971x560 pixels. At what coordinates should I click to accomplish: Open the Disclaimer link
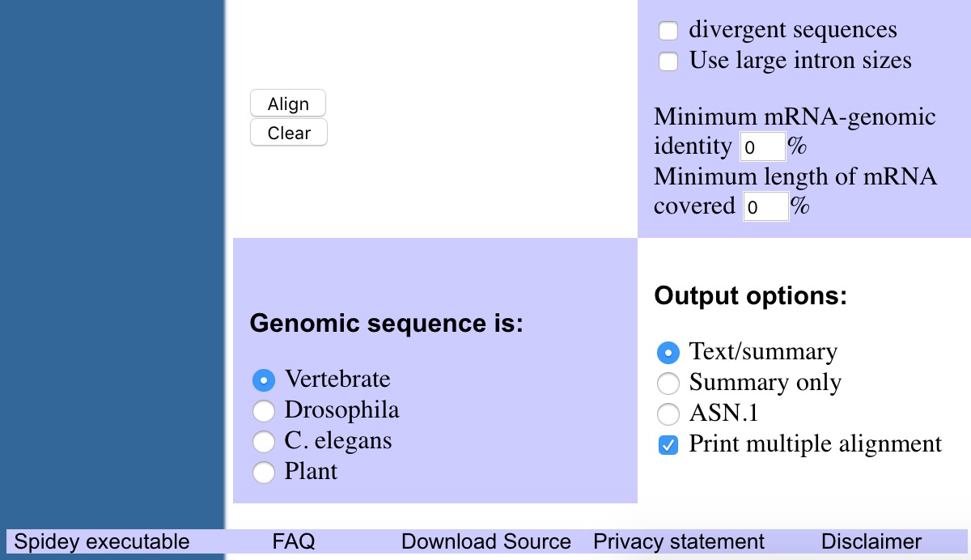(871, 541)
